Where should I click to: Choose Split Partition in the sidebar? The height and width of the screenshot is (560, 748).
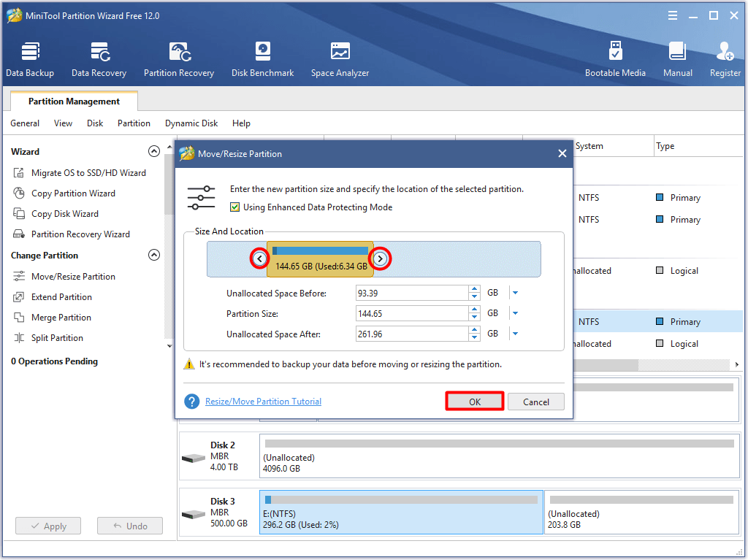tap(57, 338)
